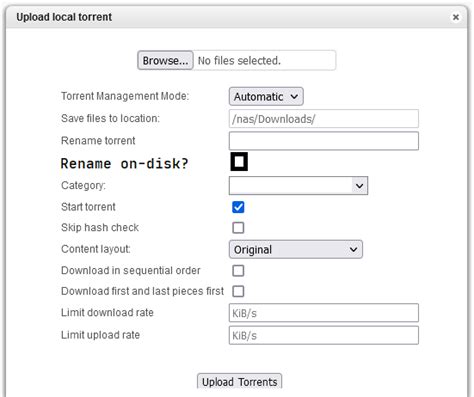Click the 'Skip hash check' label
Viewport: 474px width, 397px height.
100,227
